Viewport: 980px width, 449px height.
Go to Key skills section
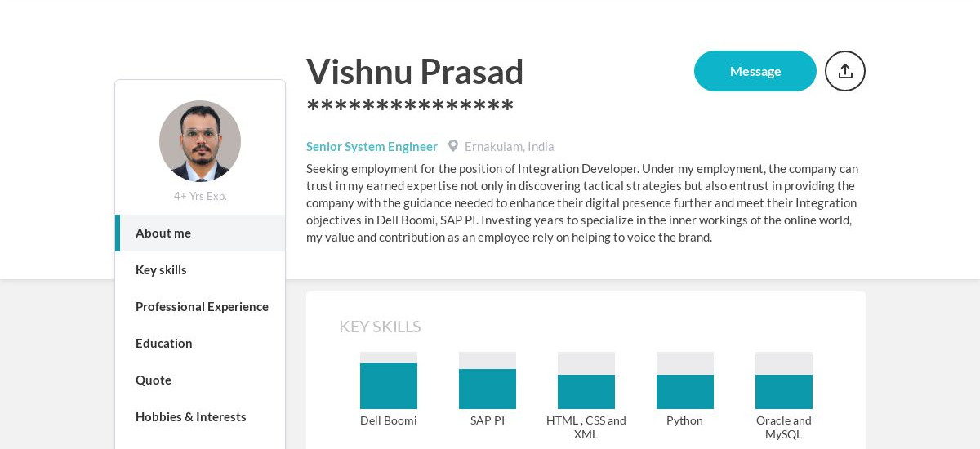pos(200,269)
